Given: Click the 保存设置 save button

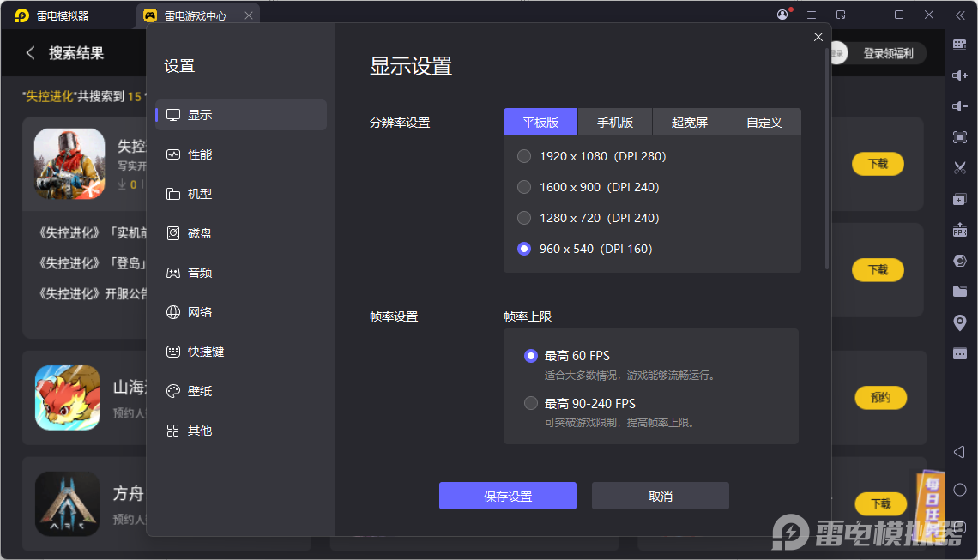Looking at the screenshot, I should tap(507, 496).
